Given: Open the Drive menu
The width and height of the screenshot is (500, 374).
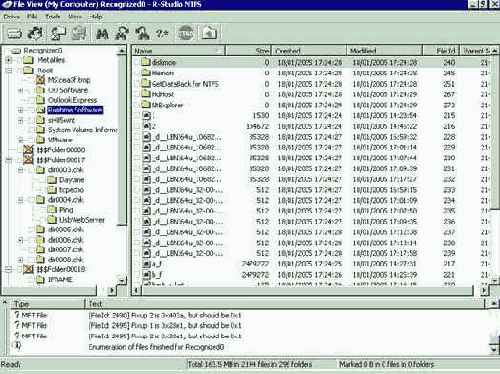Looking at the screenshot, I should [12, 16].
